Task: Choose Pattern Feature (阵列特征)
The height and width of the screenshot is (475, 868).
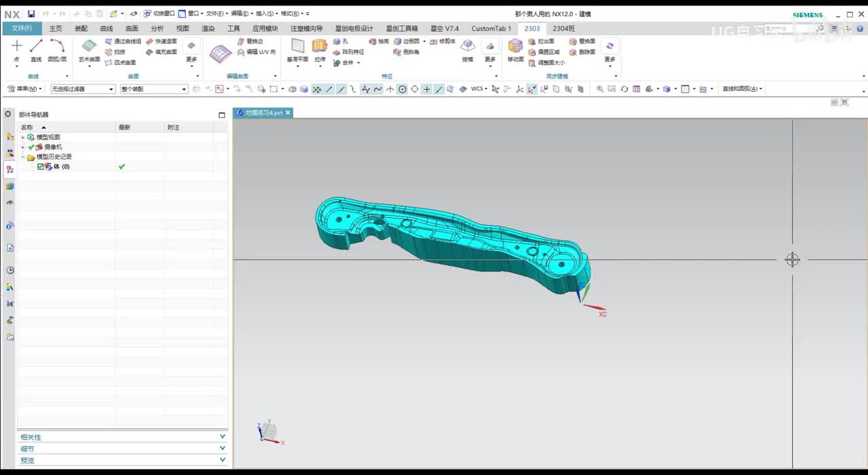Action: tap(349, 52)
